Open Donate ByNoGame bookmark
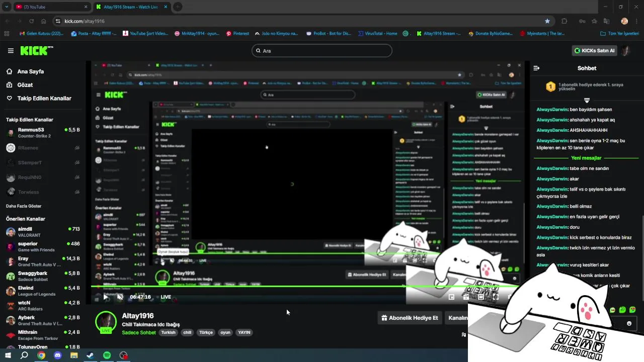 (490, 34)
